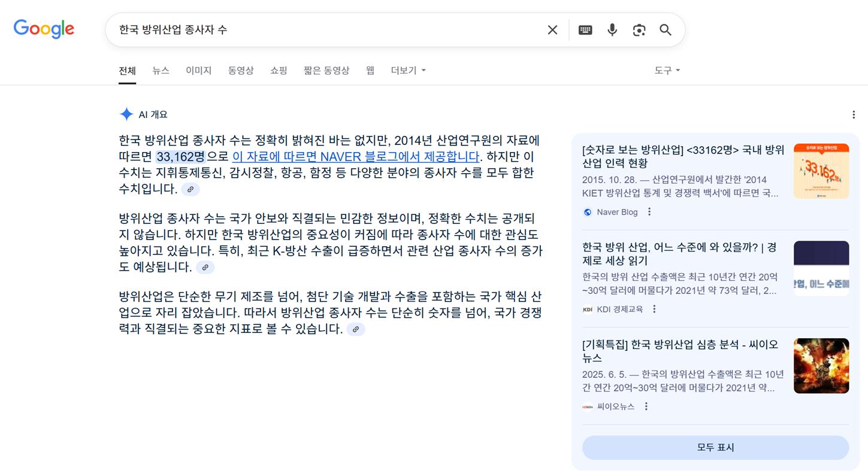Click the AI 개요 label

tap(153, 114)
